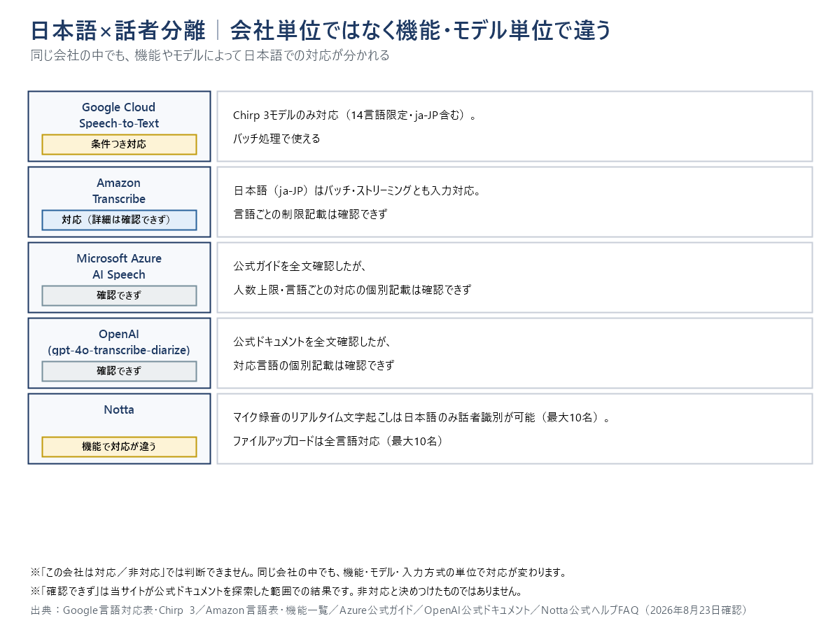
Task: Click the footnote ※「この会社は対応／非対応」では判断できません
Action: click(x=298, y=573)
